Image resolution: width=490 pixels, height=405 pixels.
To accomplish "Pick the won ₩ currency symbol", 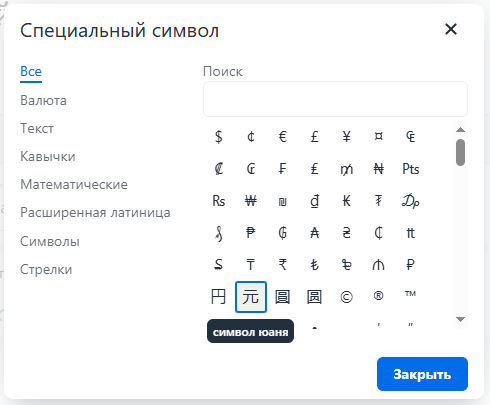I will [x=251, y=201].
